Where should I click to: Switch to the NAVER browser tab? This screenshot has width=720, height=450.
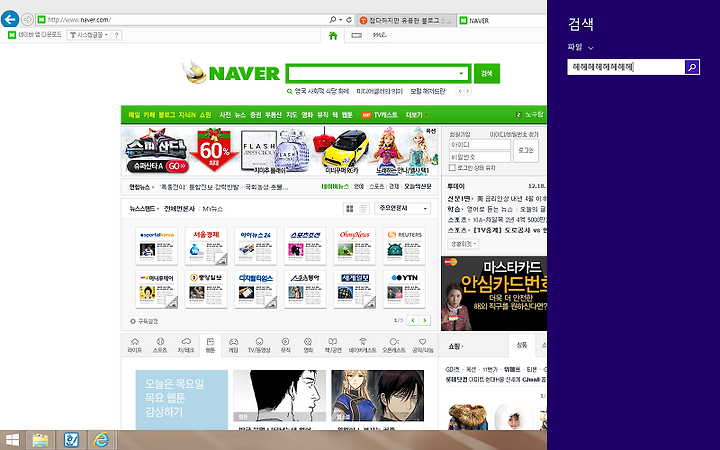click(502, 20)
